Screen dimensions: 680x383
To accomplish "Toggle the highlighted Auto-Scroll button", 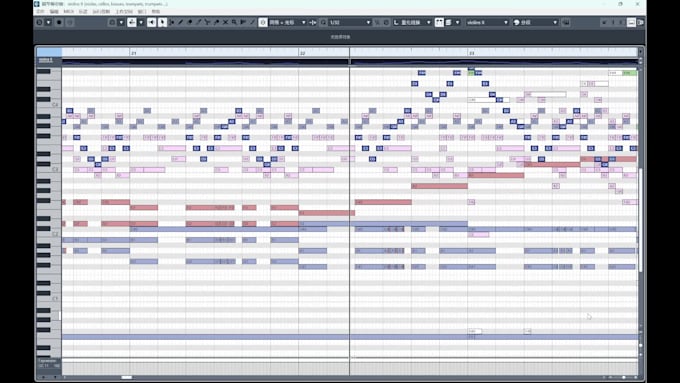I will [132, 22].
